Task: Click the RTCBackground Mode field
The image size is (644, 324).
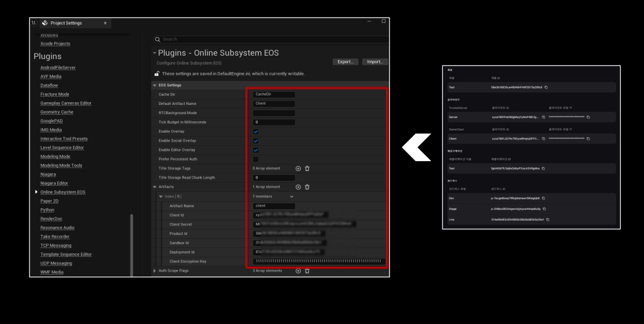Action: point(274,113)
